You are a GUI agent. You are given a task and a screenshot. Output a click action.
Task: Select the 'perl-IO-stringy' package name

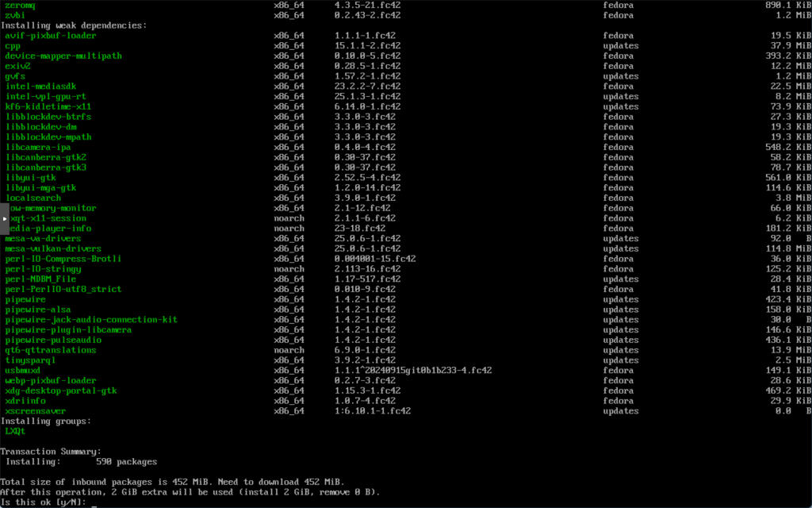pos(43,269)
